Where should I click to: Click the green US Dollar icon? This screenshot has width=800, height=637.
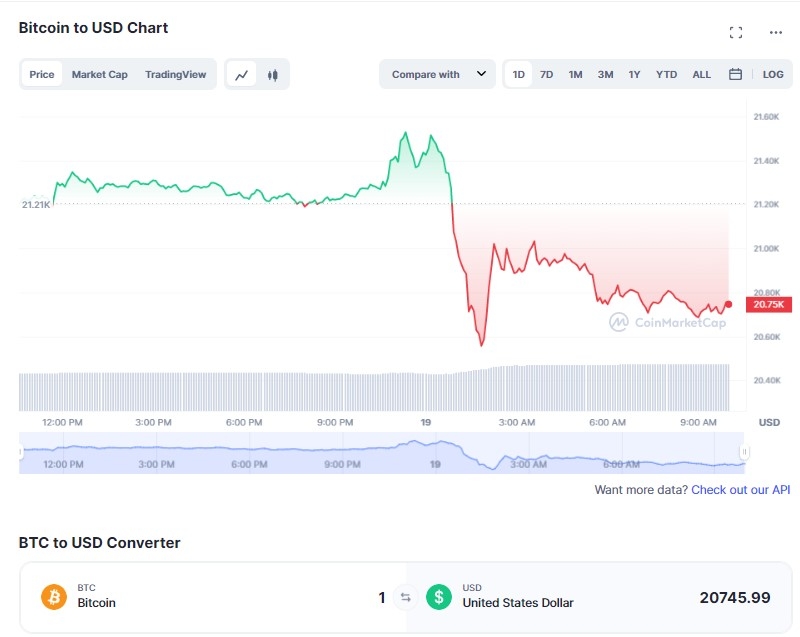coord(439,597)
